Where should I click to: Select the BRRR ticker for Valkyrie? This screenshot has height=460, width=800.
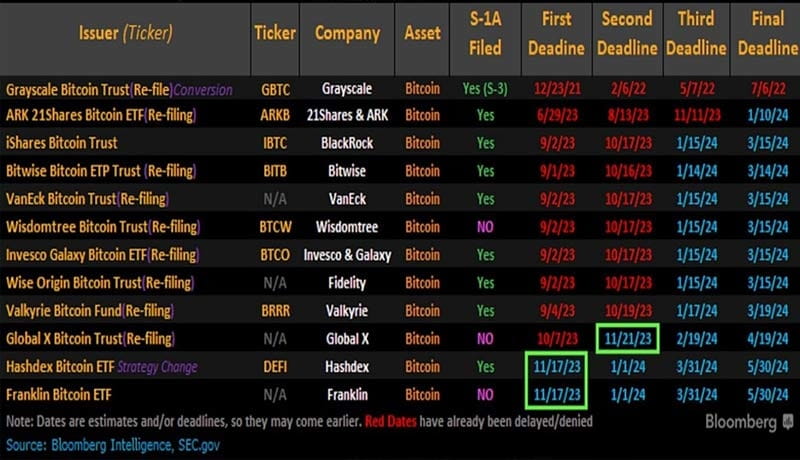(274, 311)
